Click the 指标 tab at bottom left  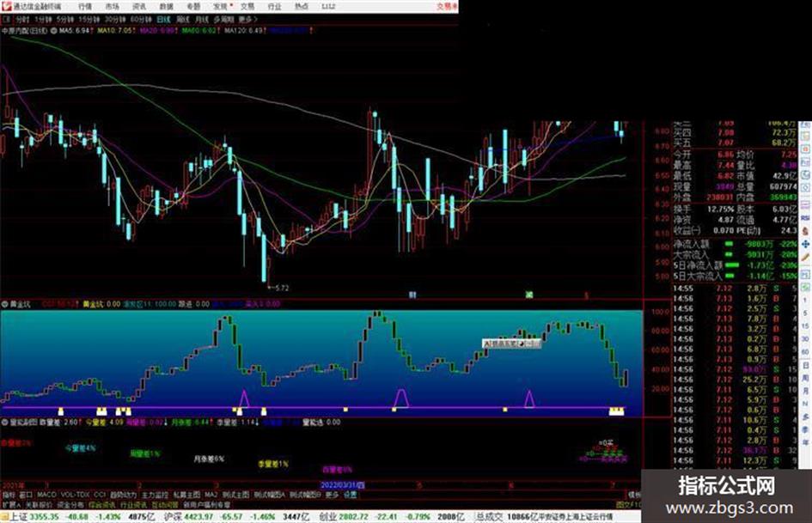9,495
